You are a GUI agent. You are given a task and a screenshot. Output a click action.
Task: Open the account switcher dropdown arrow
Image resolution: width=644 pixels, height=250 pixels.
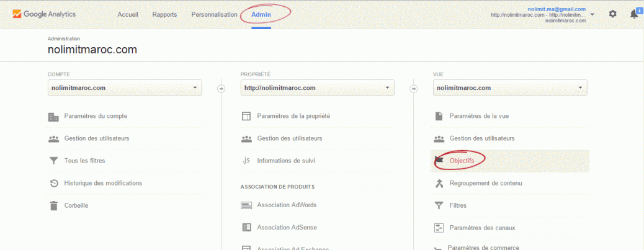coord(593,14)
